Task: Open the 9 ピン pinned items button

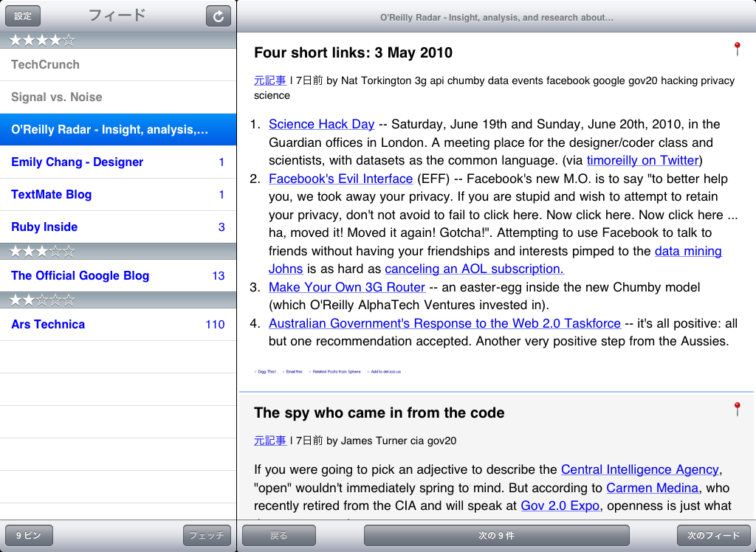Action: pos(29,535)
